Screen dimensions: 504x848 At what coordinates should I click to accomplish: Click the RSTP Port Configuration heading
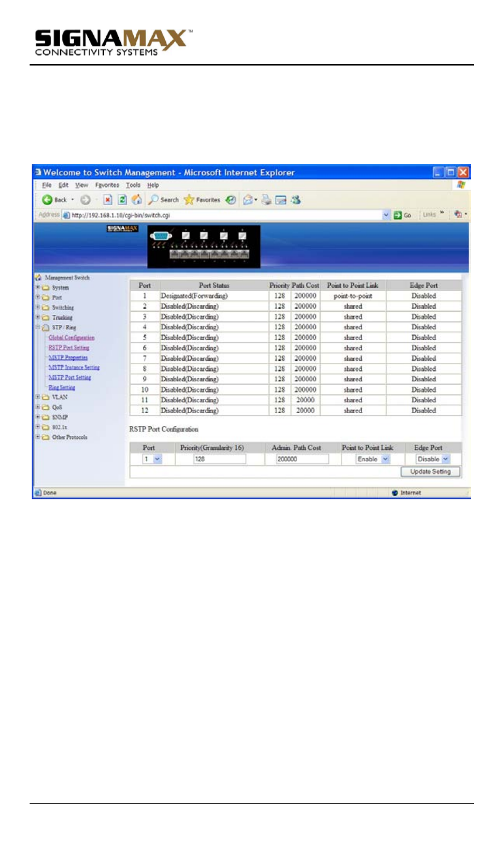164,429
